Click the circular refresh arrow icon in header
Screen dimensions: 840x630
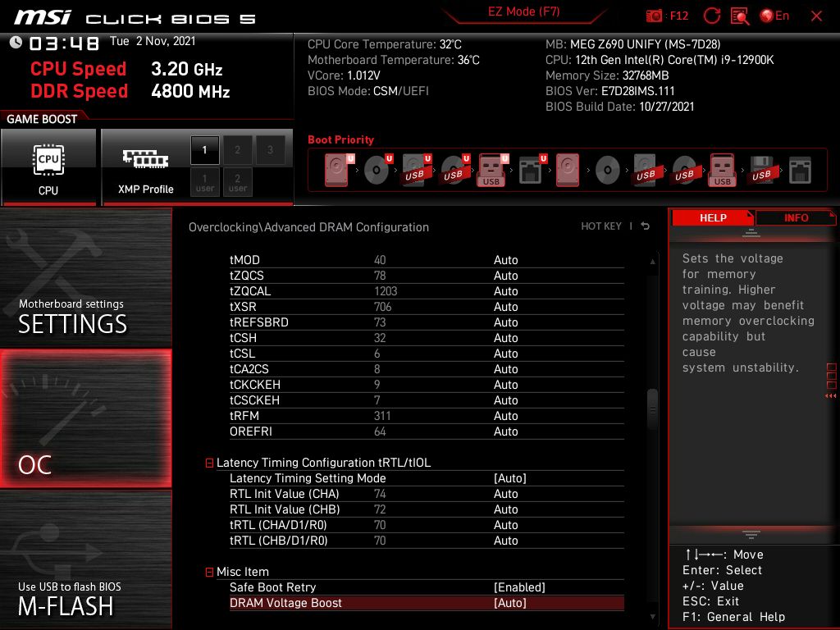point(711,16)
